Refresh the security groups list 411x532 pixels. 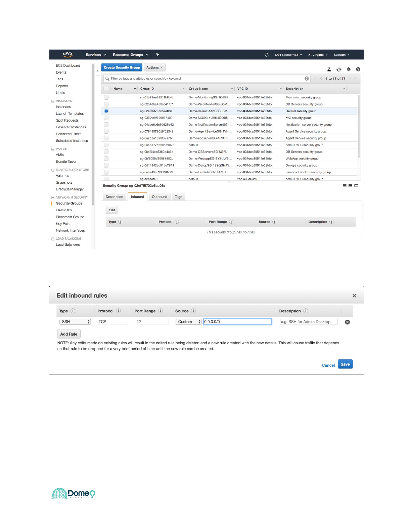pos(339,70)
